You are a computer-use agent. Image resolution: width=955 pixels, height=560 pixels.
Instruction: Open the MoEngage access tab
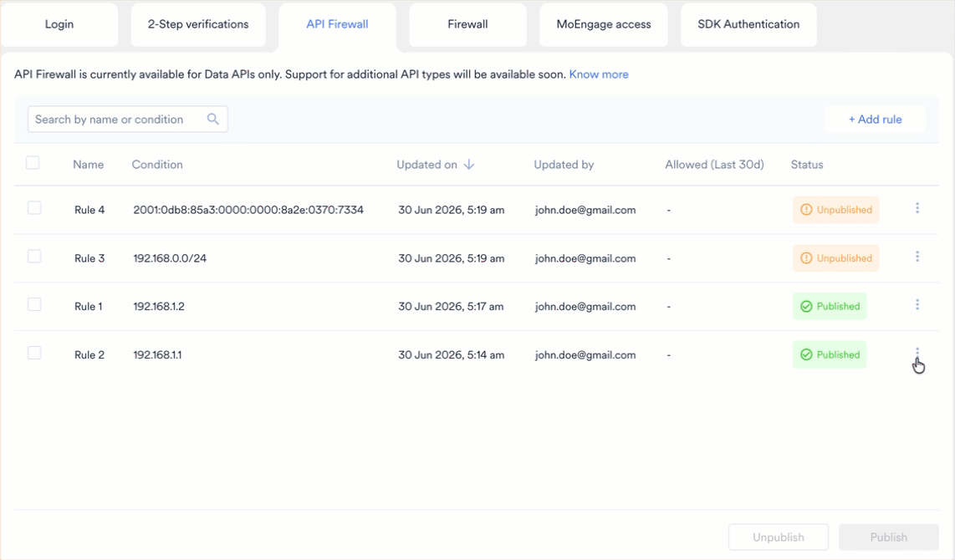604,24
